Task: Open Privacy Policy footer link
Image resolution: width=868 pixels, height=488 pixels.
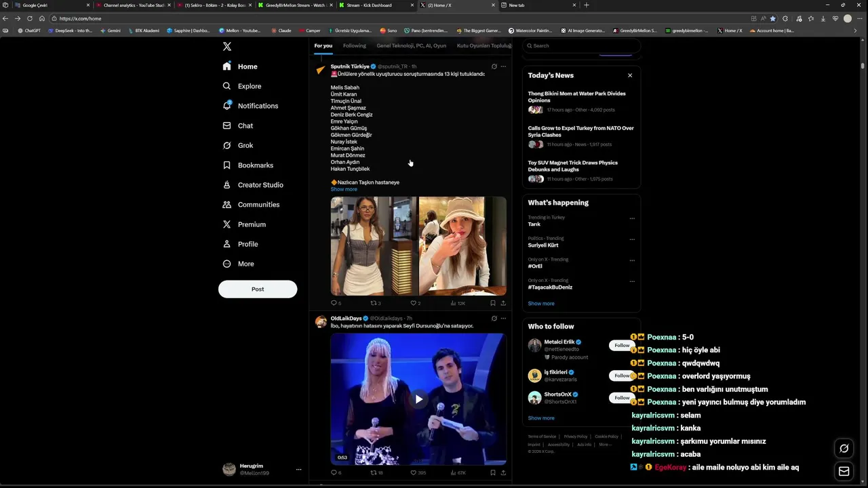Action: pos(576,436)
